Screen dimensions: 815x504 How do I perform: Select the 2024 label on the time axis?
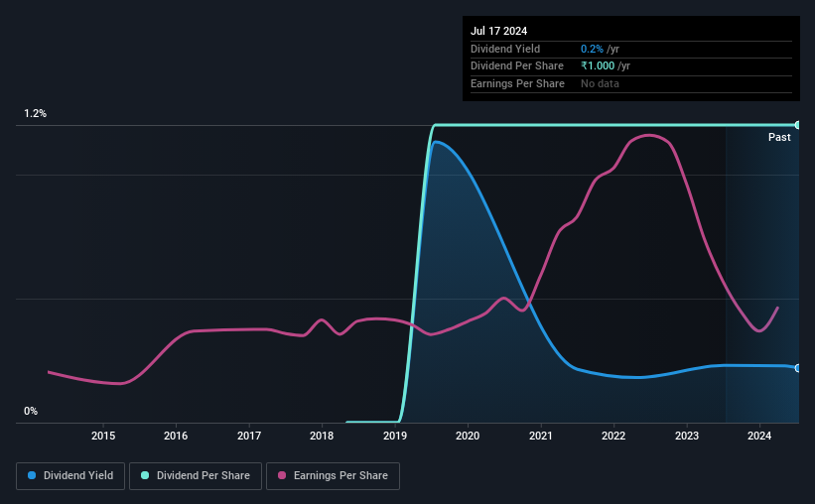[759, 436]
